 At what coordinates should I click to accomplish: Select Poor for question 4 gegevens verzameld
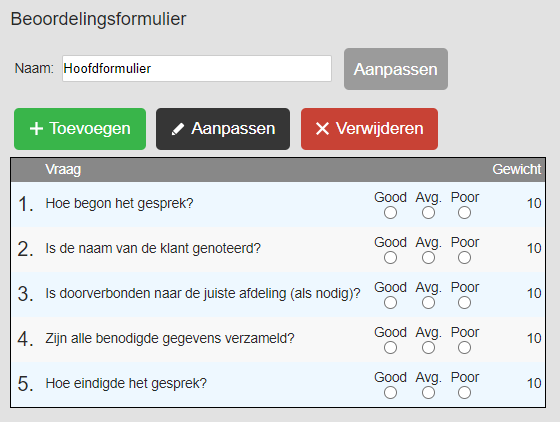click(464, 348)
